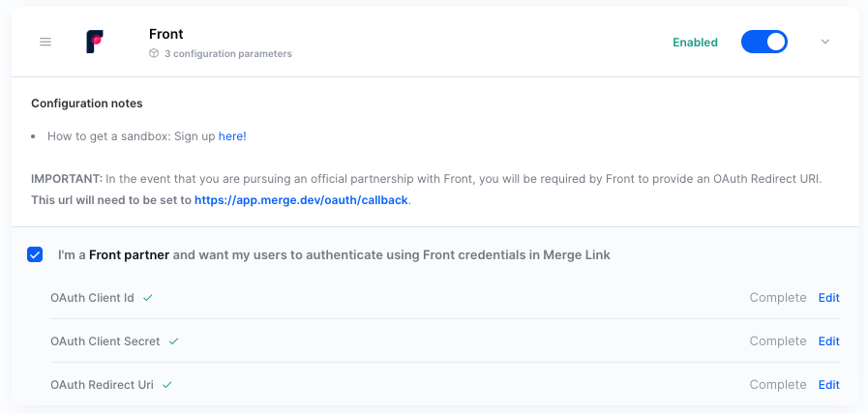Click the Enabled status label
Image resolution: width=868 pixels, height=414 pixels.
[x=695, y=43]
